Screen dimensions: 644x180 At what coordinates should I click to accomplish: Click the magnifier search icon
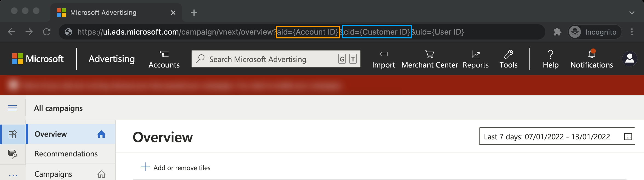[x=200, y=59]
